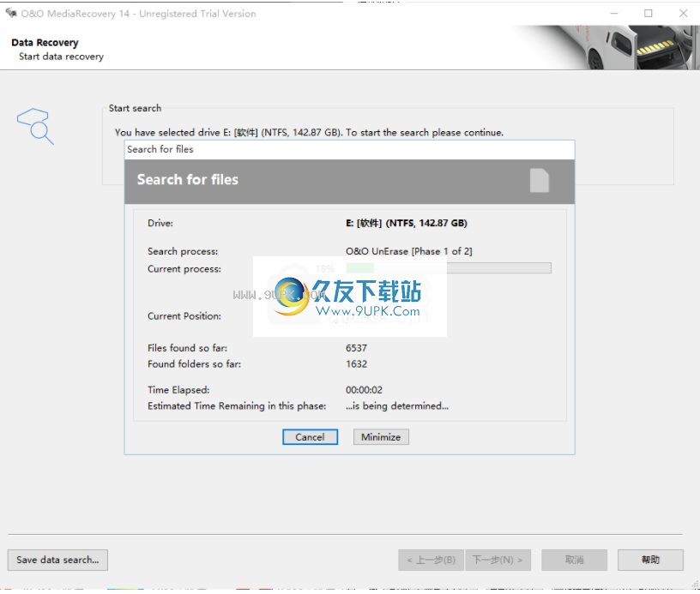The width and height of the screenshot is (700, 594).
Task: Click the 'Start data recovery' subtitle
Action: click(x=61, y=57)
